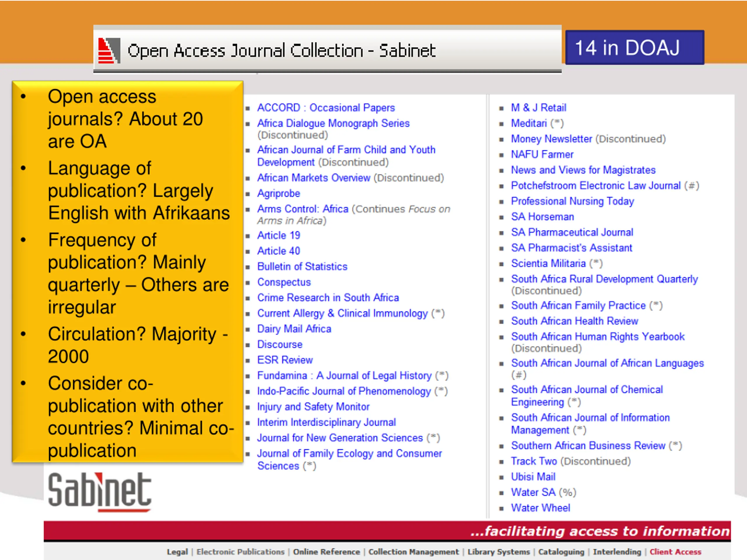747x560 pixels.
Task: Open Africa Dialogue Monograph Series link
Action: pyautogui.click(x=333, y=123)
